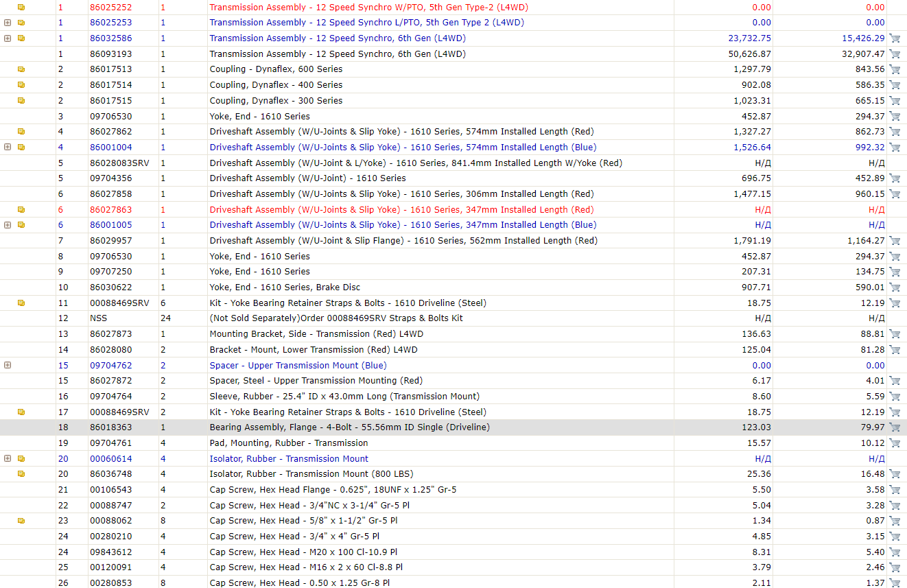This screenshot has width=907, height=588.
Task: Select NSS part number cell
Action: [x=99, y=318]
